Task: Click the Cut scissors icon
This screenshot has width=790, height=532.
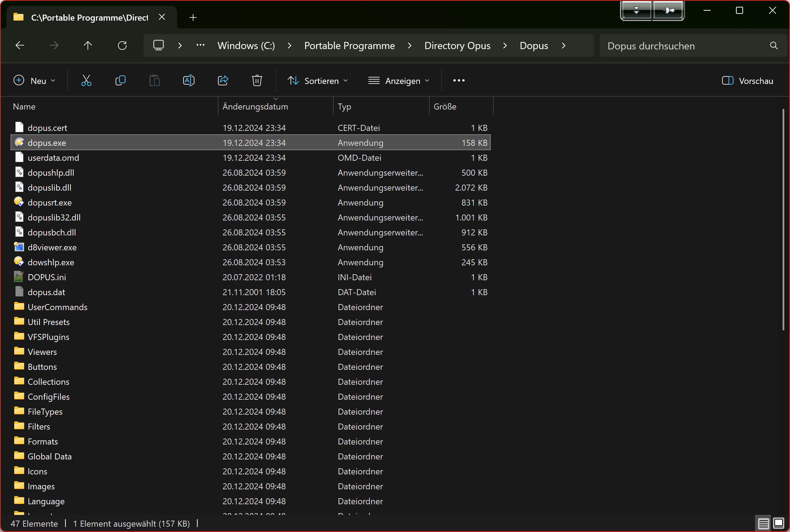Action: 86,81
